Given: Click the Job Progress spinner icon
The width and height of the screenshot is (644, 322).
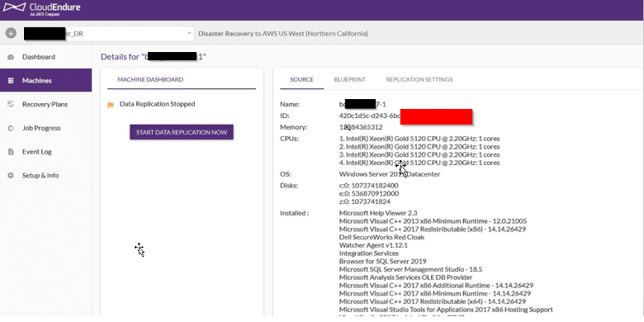Looking at the screenshot, I should coord(11,128).
